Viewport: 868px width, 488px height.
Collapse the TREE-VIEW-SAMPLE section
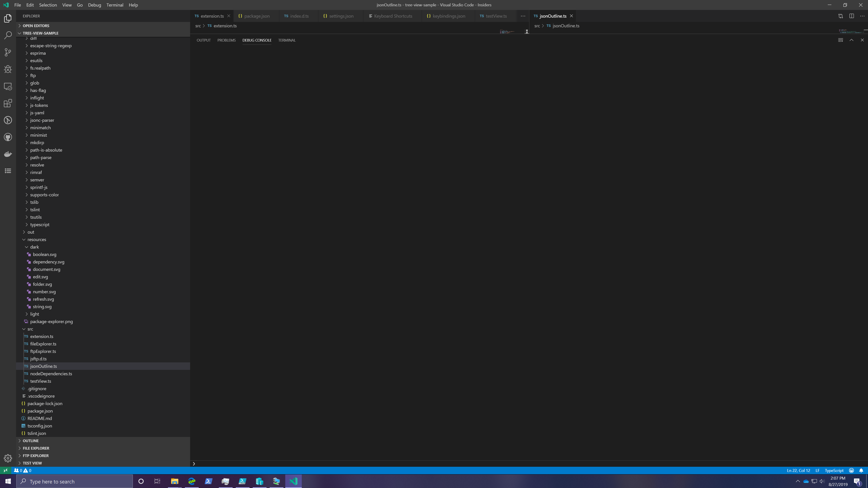click(103, 33)
